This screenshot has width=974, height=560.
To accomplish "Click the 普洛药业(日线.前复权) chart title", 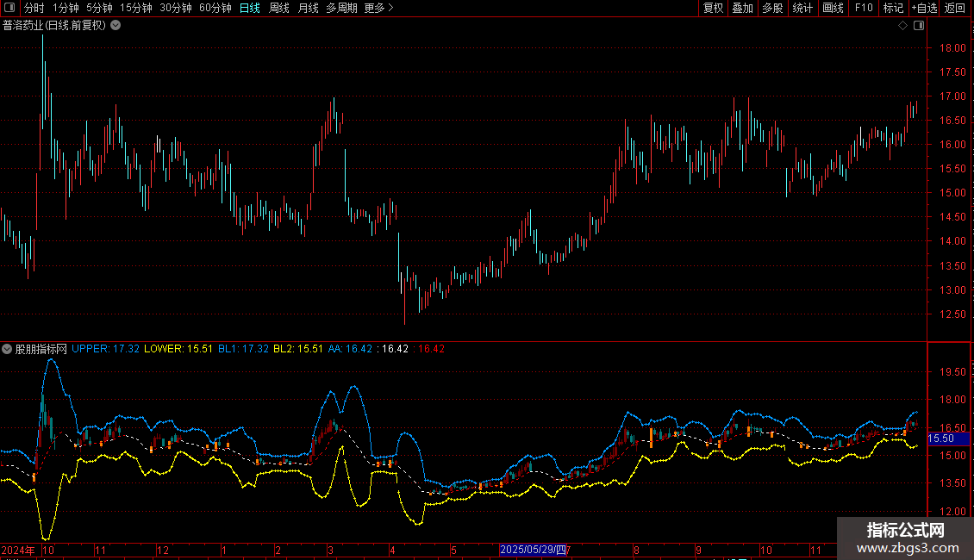I will [54, 26].
